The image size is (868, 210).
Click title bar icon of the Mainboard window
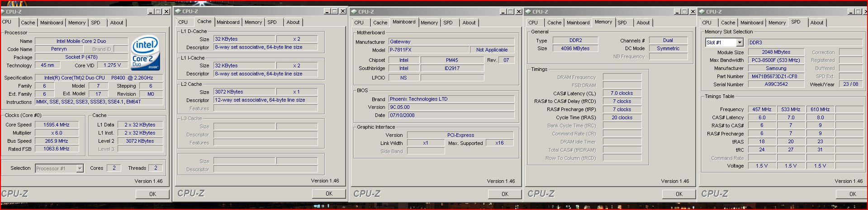[x=354, y=11]
